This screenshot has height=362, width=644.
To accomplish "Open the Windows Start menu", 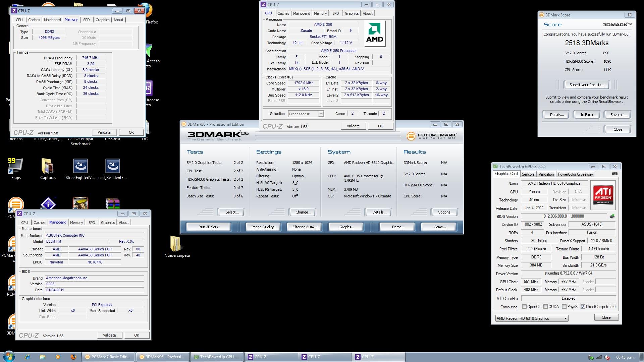I will pyautogui.click(x=9, y=356).
